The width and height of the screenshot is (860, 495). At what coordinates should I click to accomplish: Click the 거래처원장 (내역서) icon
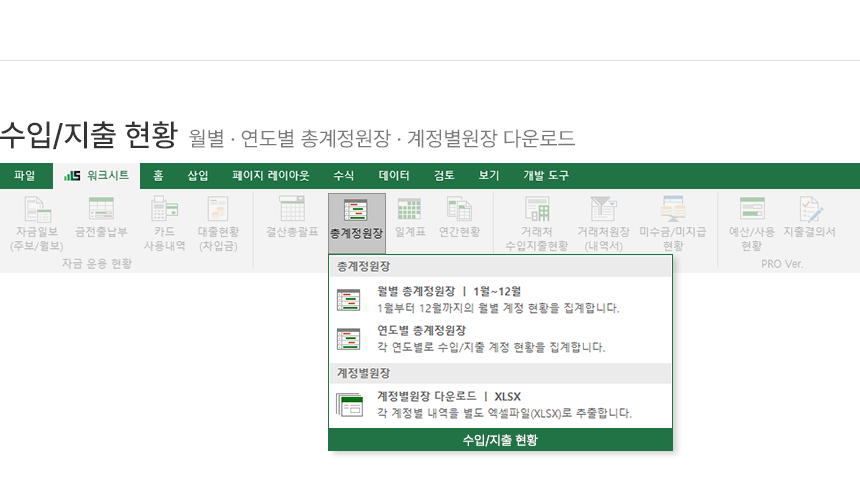click(x=603, y=221)
